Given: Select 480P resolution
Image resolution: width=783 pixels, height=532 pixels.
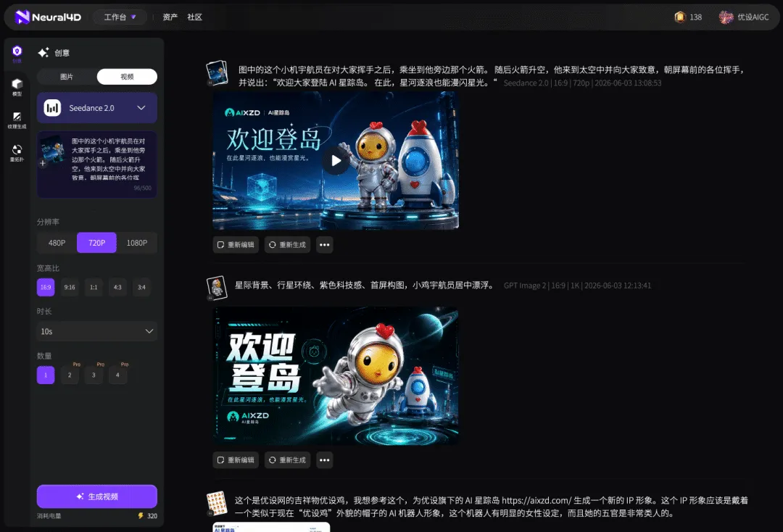Looking at the screenshot, I should click(57, 243).
